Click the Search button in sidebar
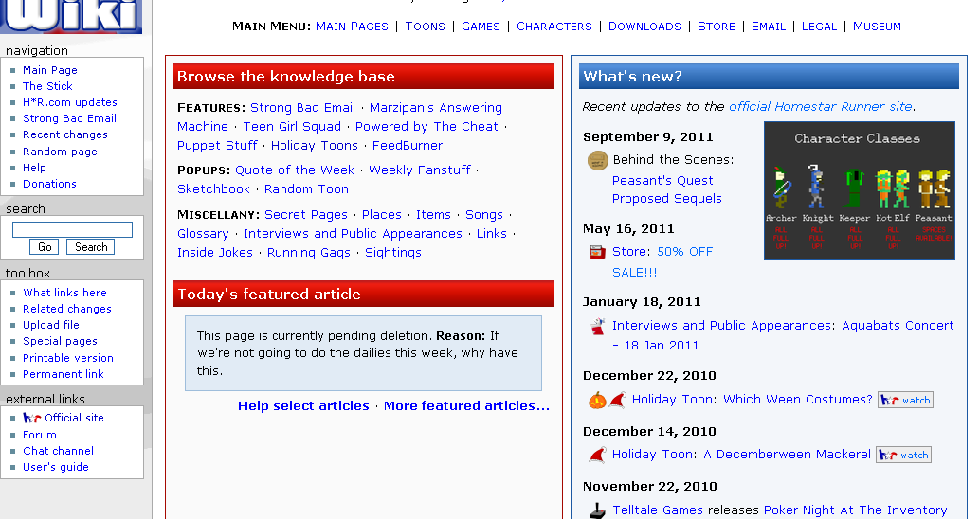Screen dimensions: 980x519 click(91, 246)
